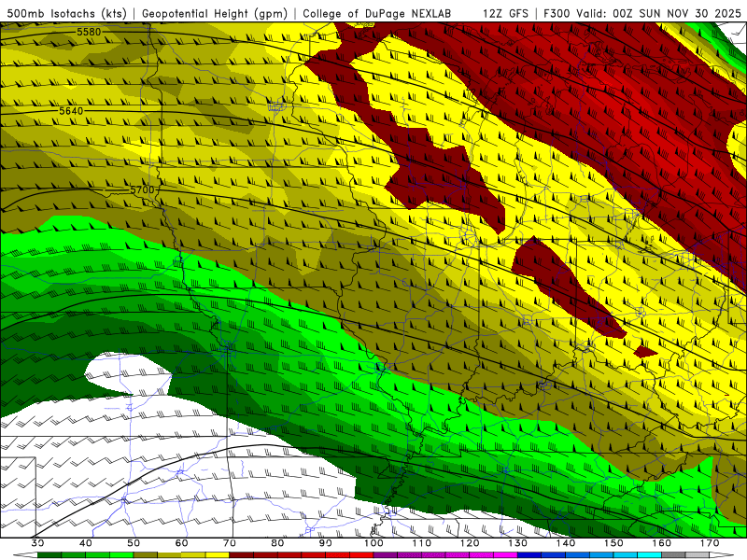The image size is (747, 560).
Task: Click the 150 value on the legend scale
Action: pos(613,543)
